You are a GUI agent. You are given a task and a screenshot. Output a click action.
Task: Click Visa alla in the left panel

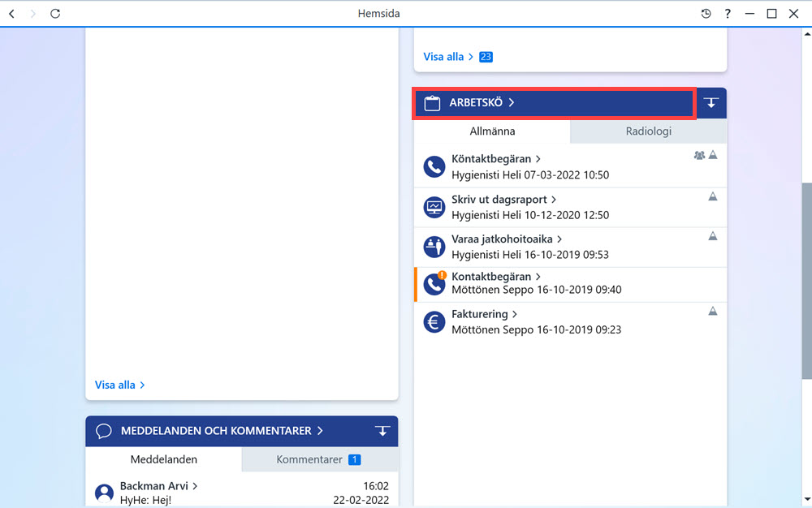coord(119,385)
